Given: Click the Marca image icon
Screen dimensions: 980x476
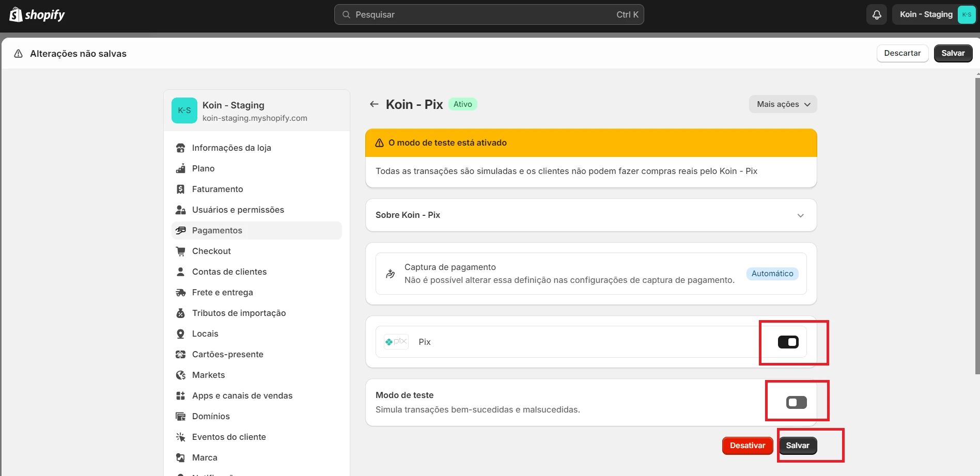Looking at the screenshot, I should coord(180,457).
